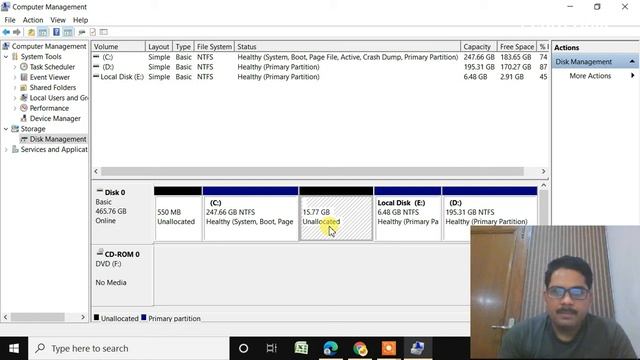Viewport: 640px width, 360px height.
Task: Click the Back arrow in the toolbar
Action: (6, 32)
